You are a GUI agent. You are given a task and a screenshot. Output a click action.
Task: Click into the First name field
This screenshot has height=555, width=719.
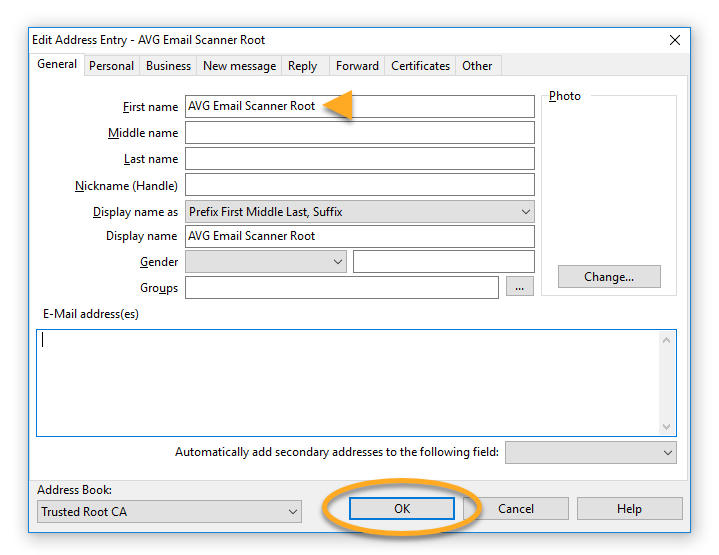click(x=360, y=106)
